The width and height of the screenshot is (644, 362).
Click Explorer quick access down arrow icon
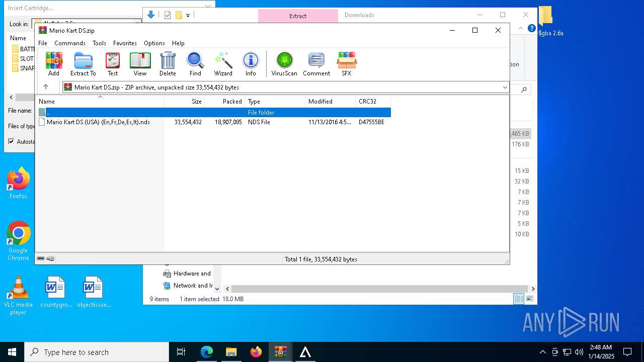pyautogui.click(x=151, y=15)
